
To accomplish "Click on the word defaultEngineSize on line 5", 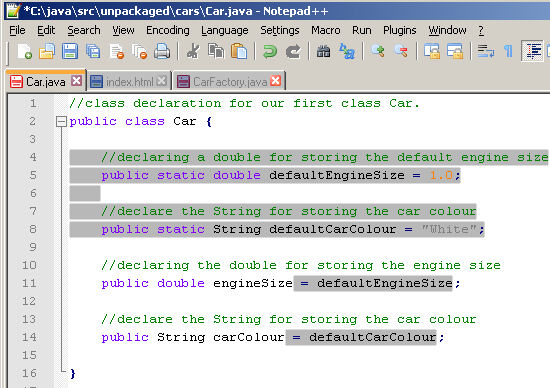I will point(337,175).
